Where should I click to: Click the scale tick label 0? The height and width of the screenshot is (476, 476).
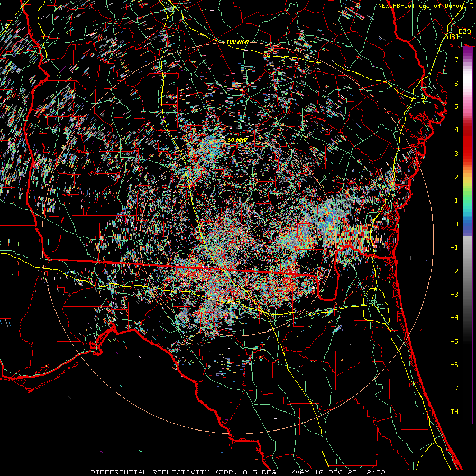(x=456, y=224)
